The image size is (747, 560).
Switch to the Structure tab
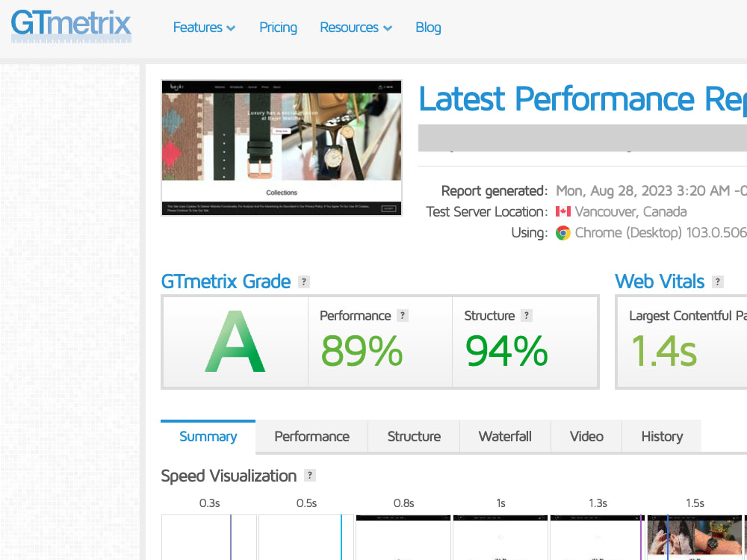pyautogui.click(x=414, y=436)
